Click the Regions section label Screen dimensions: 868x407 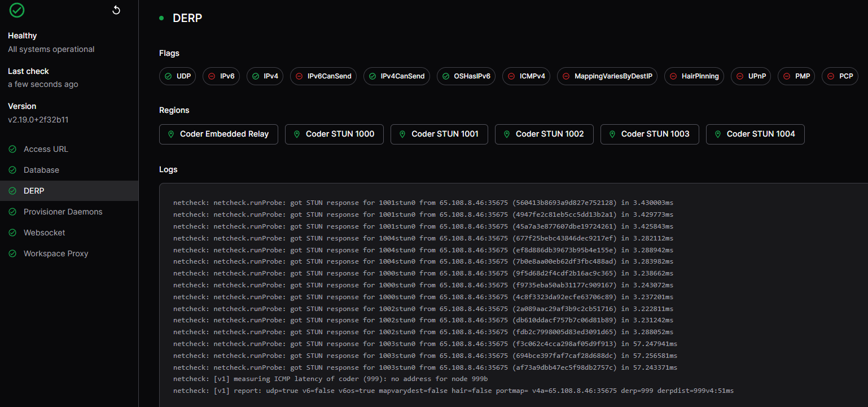click(174, 110)
